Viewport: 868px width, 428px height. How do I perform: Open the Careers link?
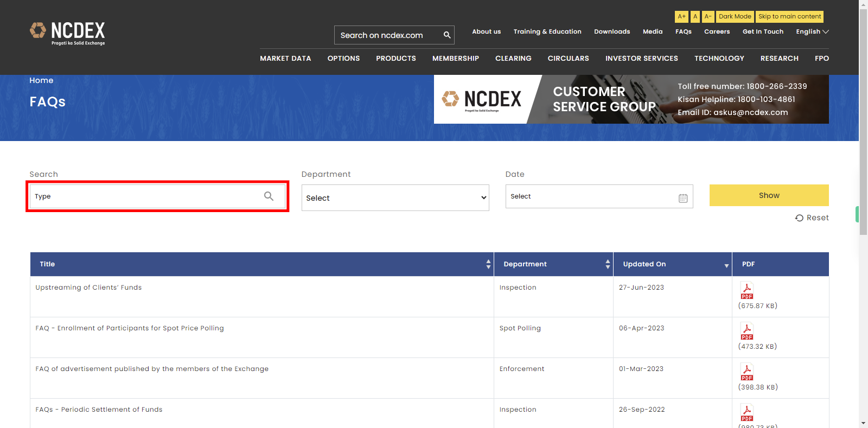click(717, 31)
